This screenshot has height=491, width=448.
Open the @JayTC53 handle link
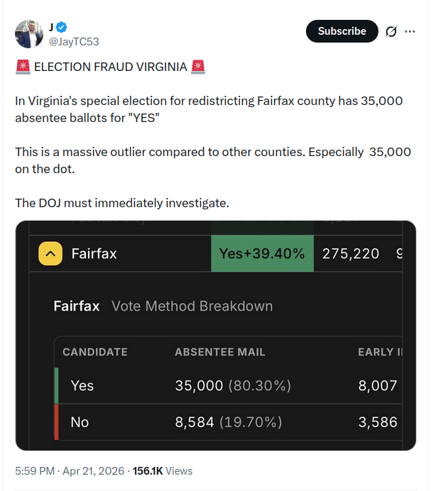coord(74,42)
